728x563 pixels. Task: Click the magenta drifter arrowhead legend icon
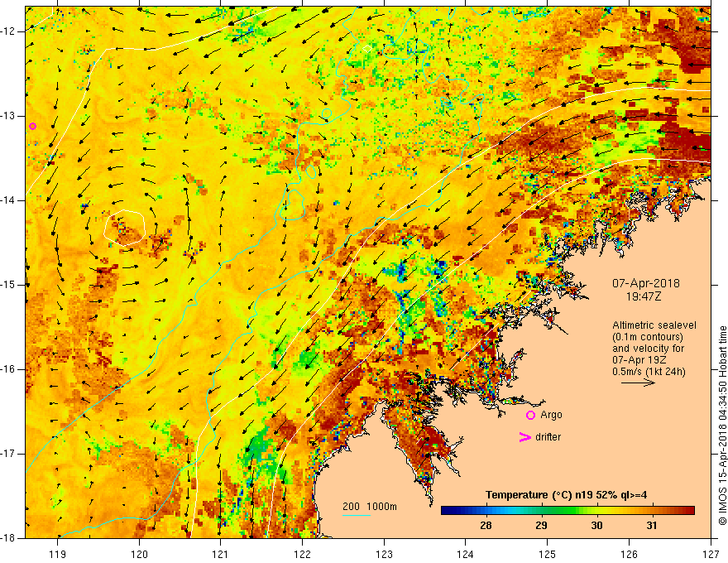(524, 437)
